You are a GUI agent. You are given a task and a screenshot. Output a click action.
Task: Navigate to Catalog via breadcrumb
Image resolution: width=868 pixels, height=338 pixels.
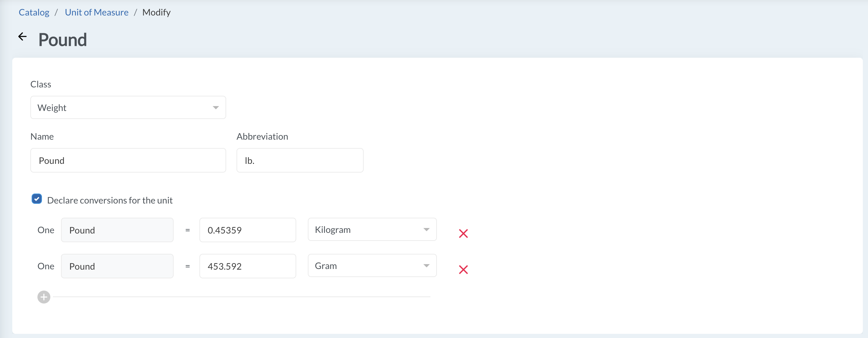pos(34,12)
